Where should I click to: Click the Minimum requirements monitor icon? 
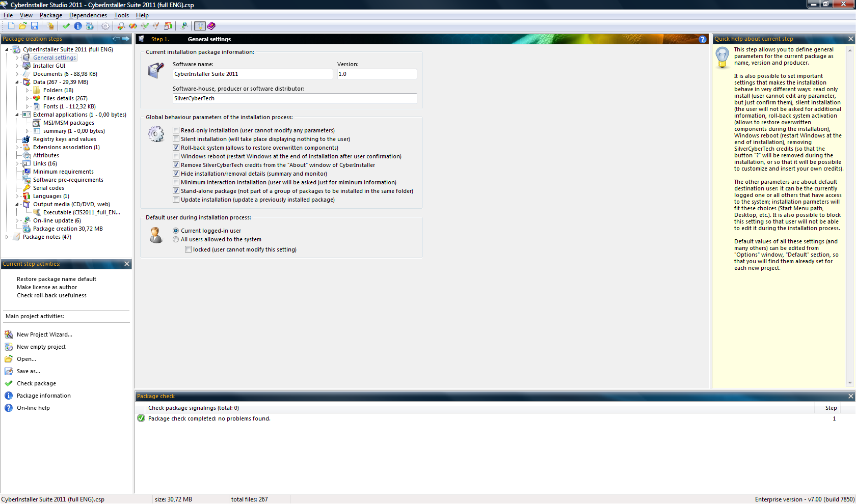(26, 172)
